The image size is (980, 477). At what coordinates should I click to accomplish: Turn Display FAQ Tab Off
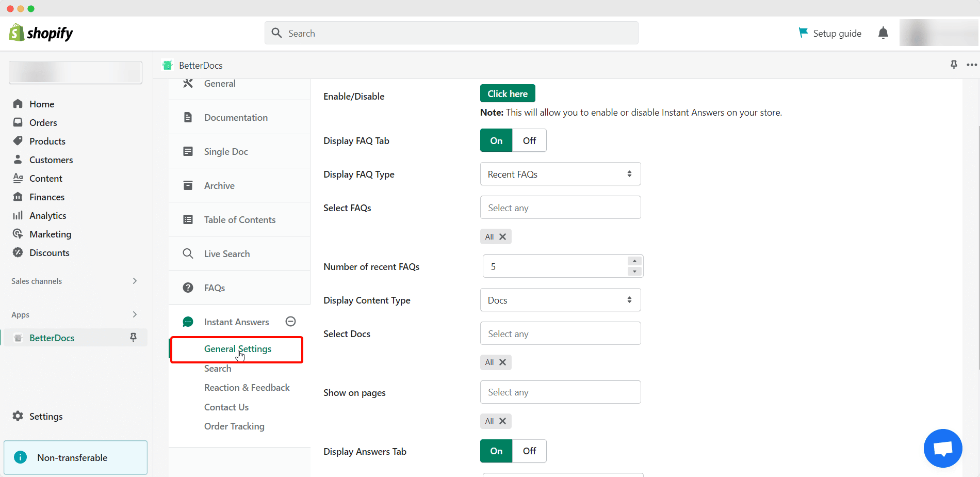point(529,140)
